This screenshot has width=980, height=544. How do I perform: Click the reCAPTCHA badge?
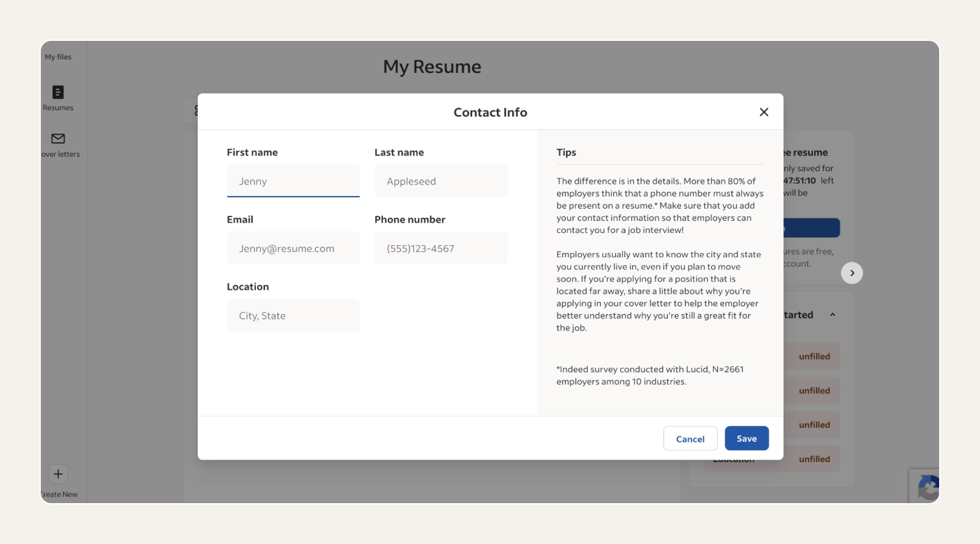[925, 487]
